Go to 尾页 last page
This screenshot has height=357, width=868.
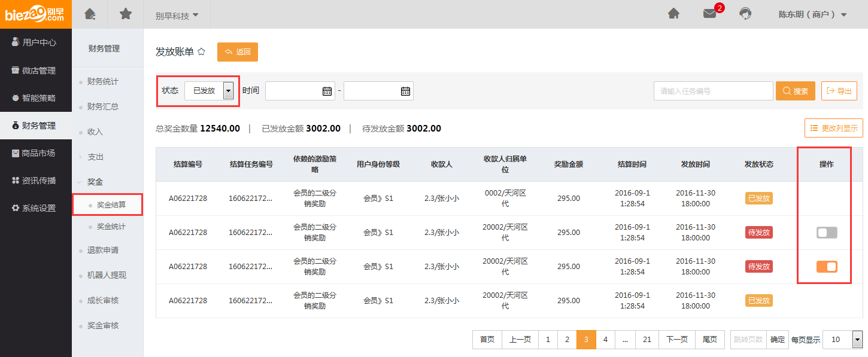coord(710,339)
